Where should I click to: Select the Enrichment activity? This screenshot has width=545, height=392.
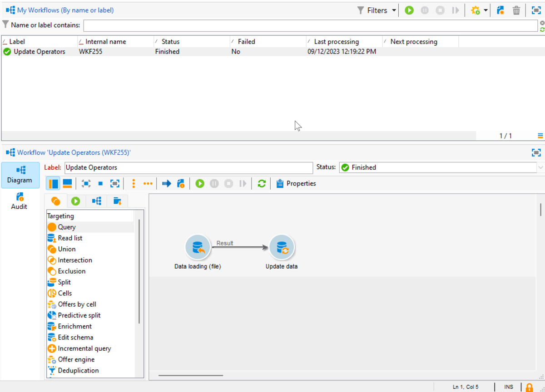(91, 326)
